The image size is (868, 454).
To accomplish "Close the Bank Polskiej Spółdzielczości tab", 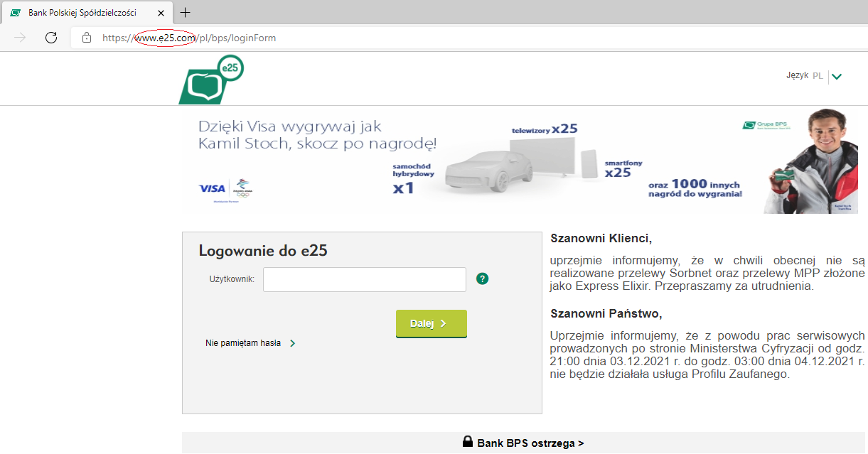I will point(161,13).
